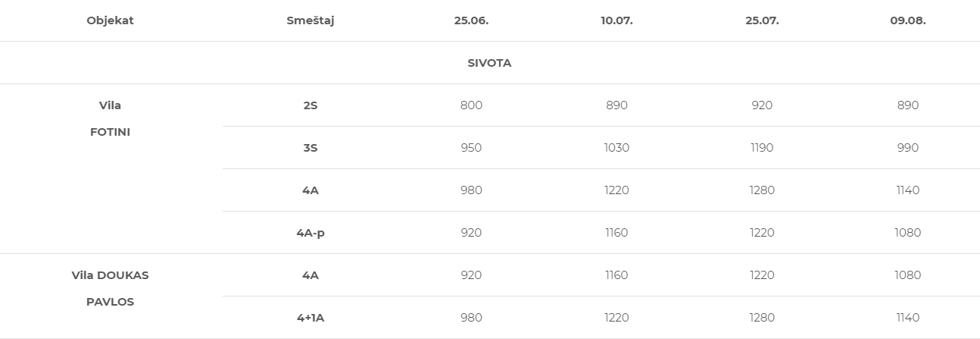
Task: Click the Vila FOTINI object name
Action: coord(110,118)
